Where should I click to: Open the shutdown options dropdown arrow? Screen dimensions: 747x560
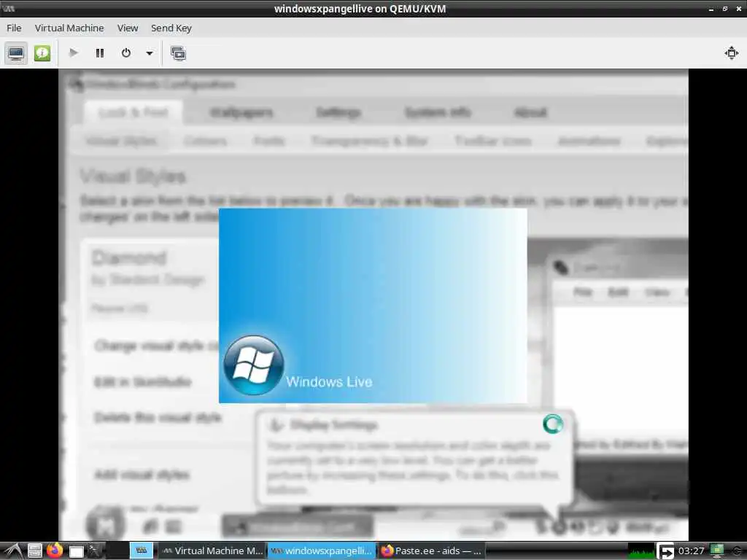pos(149,52)
